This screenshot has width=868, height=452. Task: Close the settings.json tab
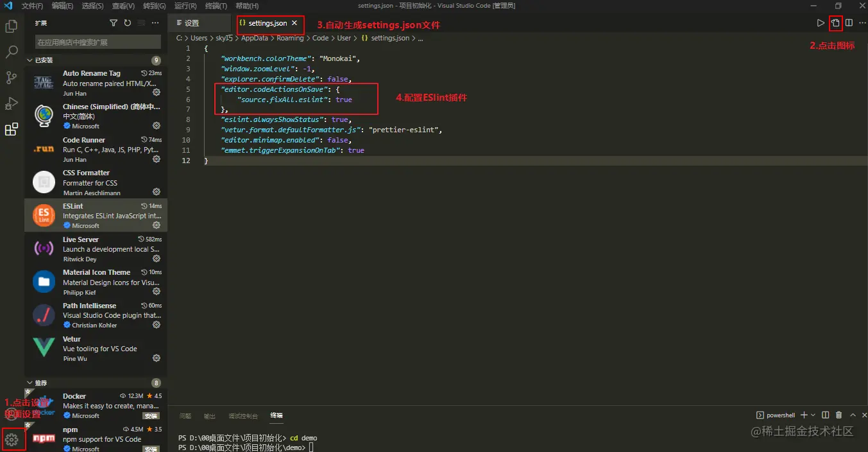pos(294,23)
